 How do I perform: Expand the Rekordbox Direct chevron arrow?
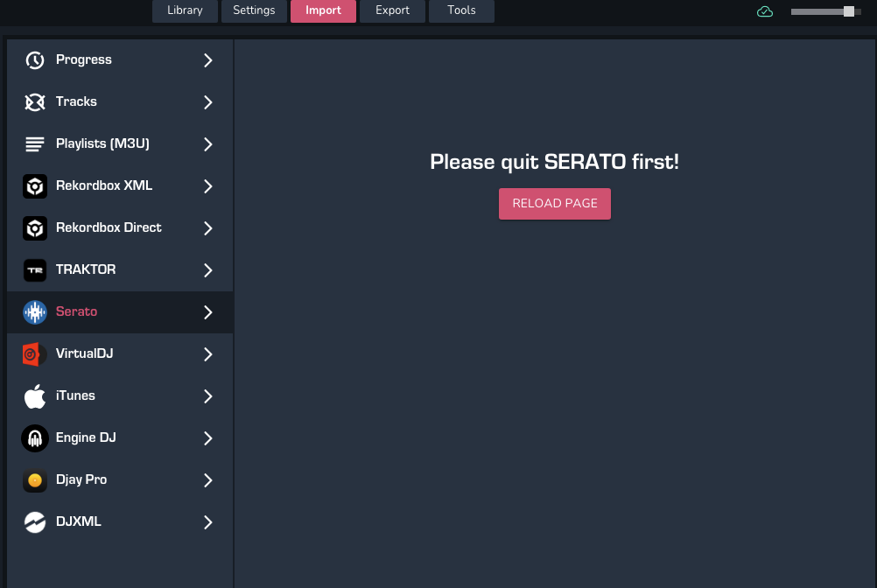tap(208, 228)
